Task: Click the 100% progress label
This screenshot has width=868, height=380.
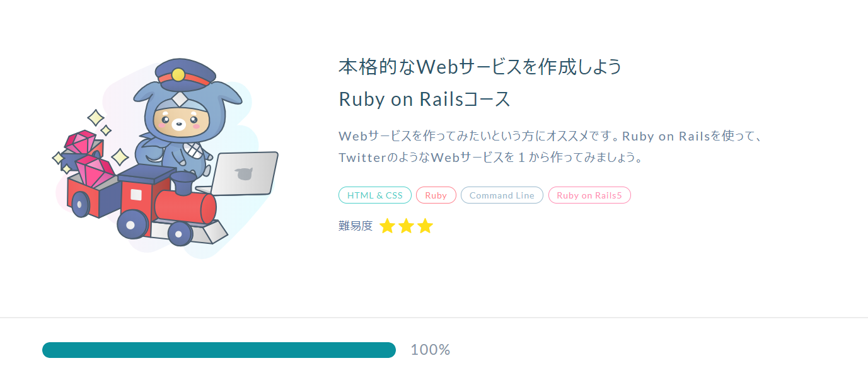Action: (431, 350)
